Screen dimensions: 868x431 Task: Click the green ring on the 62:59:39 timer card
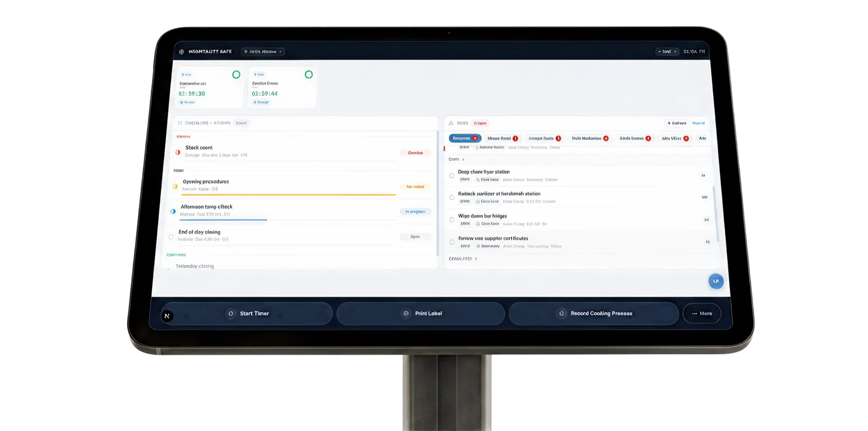(x=236, y=74)
